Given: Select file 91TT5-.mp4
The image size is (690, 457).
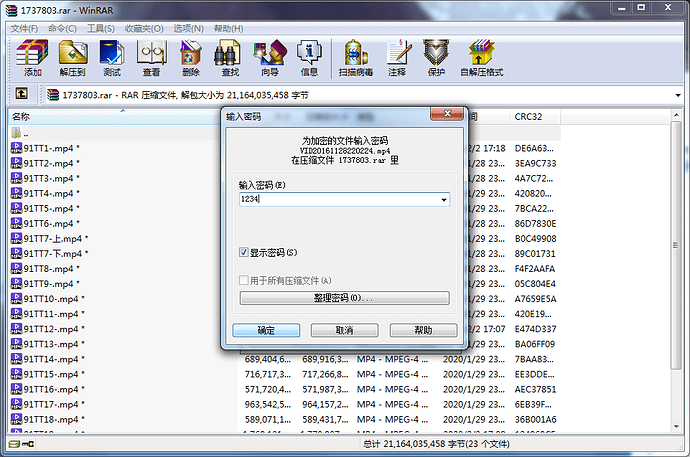Looking at the screenshot, I should click(45, 208).
